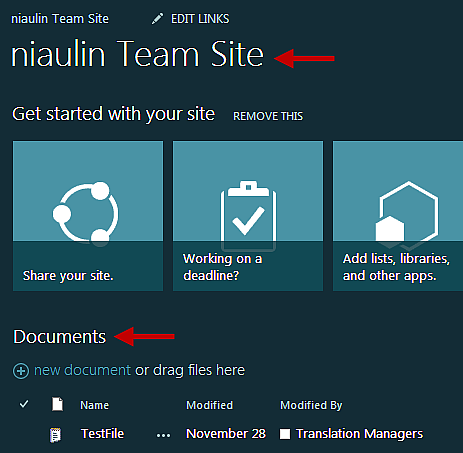Open the TestFile document
This screenshot has height=453, width=463.
(x=102, y=434)
